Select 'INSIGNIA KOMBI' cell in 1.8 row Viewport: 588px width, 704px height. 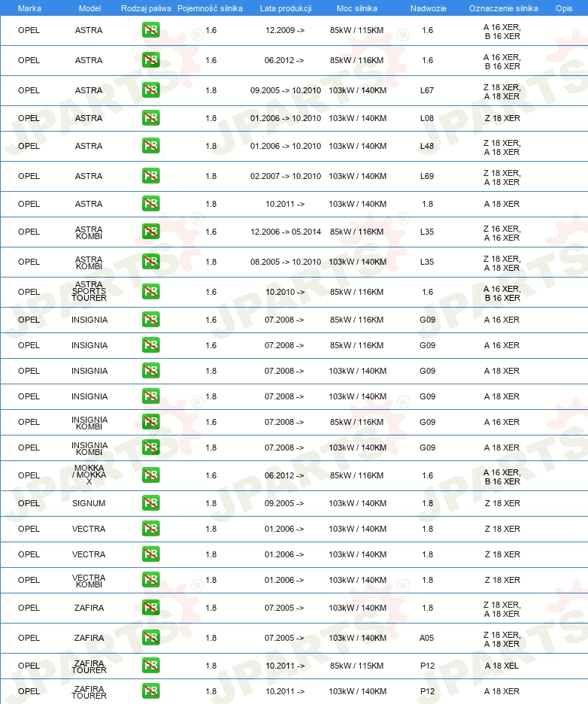89,448
